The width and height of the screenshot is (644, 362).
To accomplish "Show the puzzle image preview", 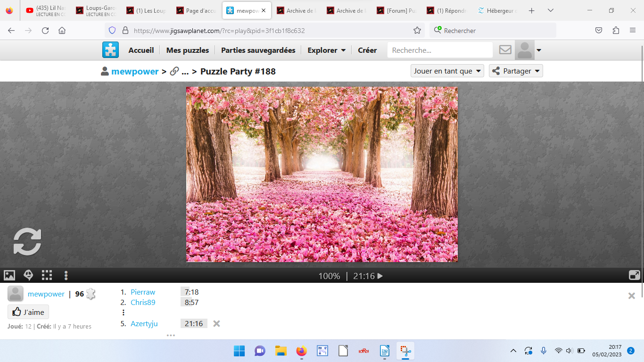I will pyautogui.click(x=9, y=275).
